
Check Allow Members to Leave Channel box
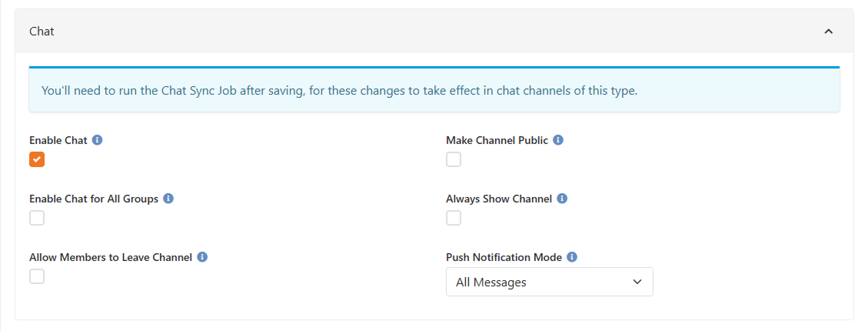(37, 276)
